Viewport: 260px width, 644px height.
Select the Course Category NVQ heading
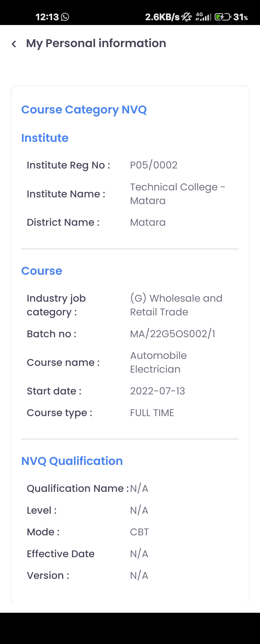point(84,110)
